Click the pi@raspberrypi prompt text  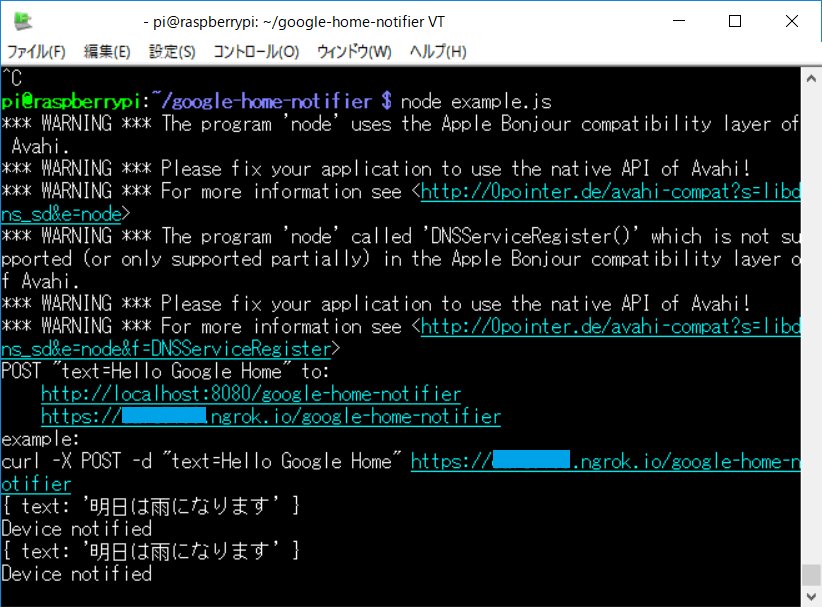71,101
